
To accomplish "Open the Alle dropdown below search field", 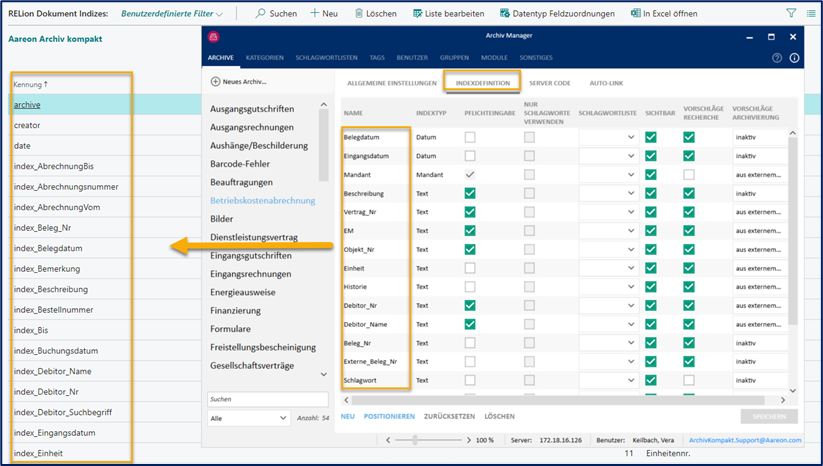I will click(x=248, y=418).
